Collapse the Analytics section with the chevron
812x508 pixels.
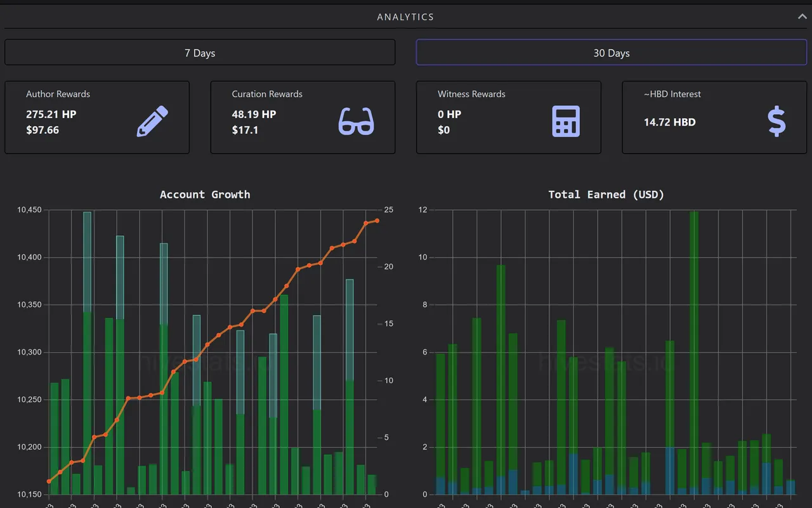tap(802, 17)
